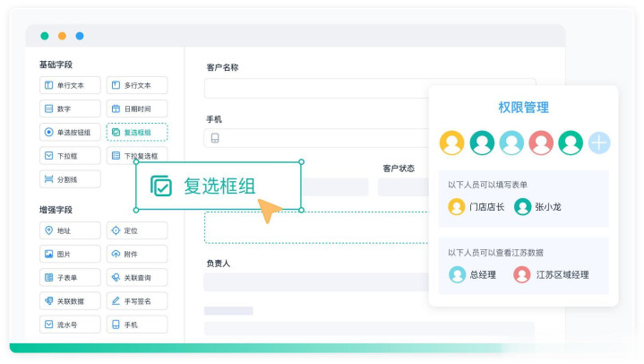Click the 定位 location field icon
The width and height of the screenshot is (644, 364).
pos(116,230)
